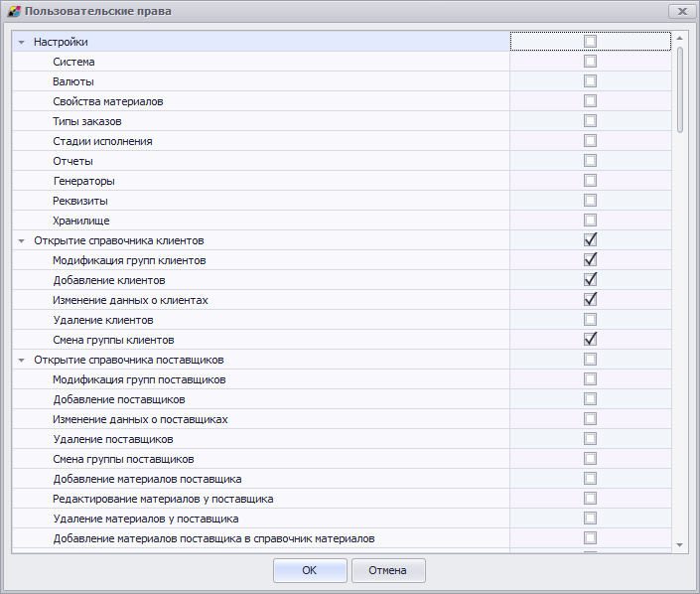Collapse the Настройки tree group
700x594 pixels.
click(21, 43)
